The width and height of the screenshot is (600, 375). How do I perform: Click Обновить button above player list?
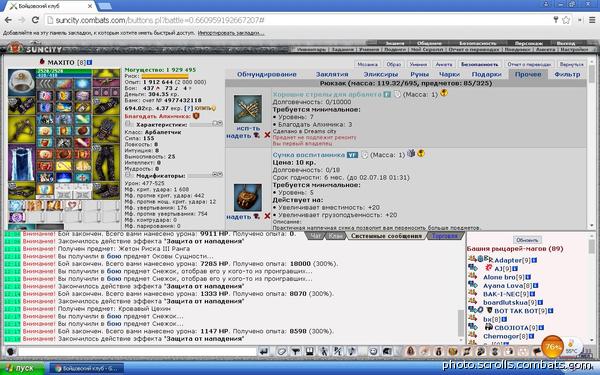coord(527,240)
